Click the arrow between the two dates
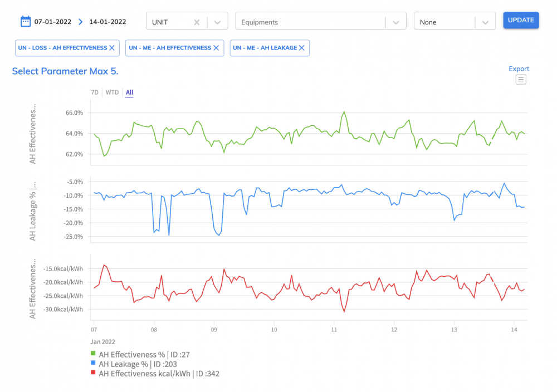This screenshot has width=557, height=392. click(81, 22)
